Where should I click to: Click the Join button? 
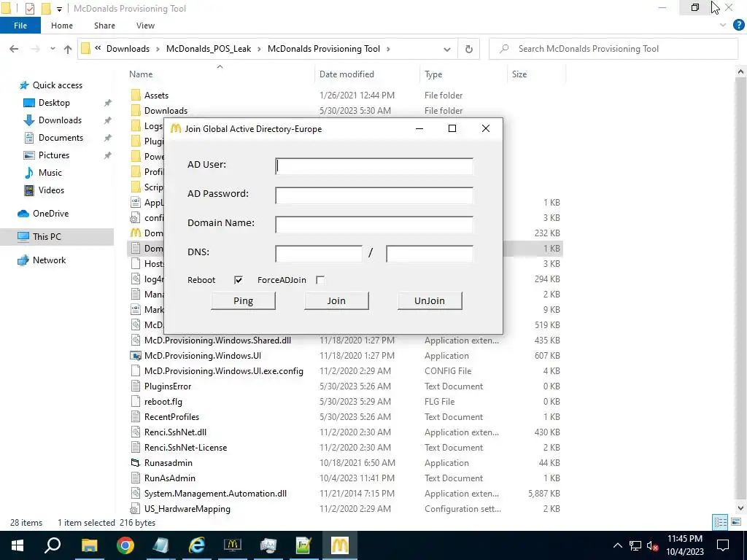pos(336,300)
